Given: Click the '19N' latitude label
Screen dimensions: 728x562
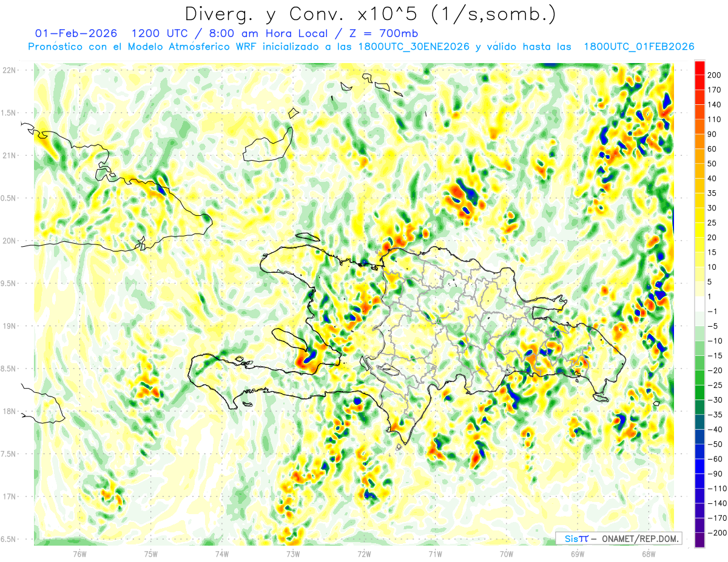Looking at the screenshot, I should tap(10, 326).
